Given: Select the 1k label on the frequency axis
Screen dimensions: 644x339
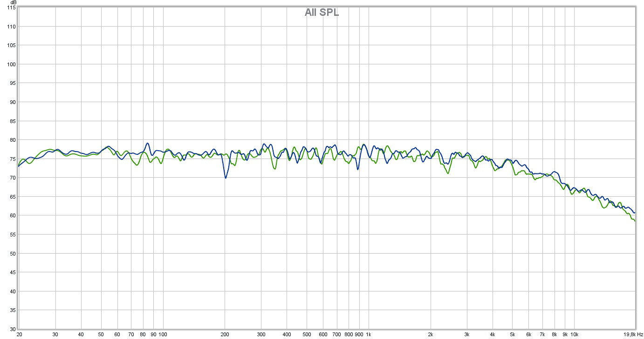Looking at the screenshot, I should point(369,334).
